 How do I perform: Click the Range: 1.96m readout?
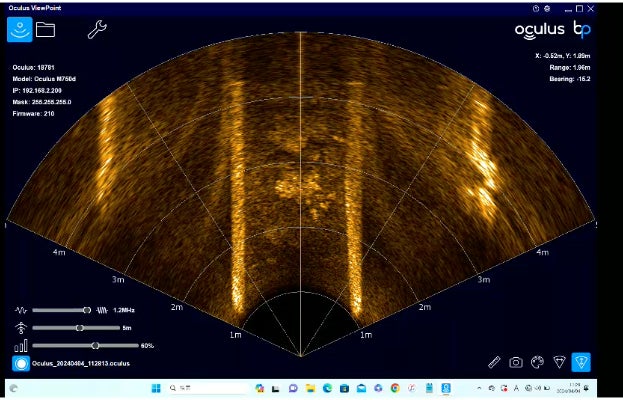[x=570, y=68]
